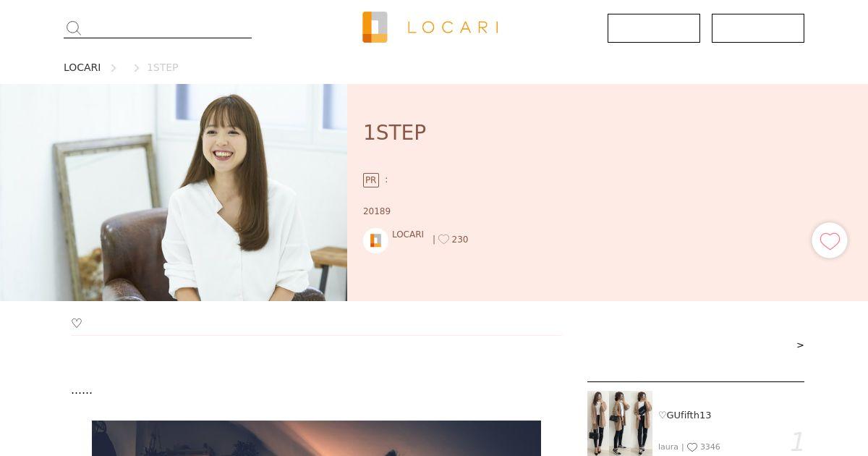Click the heart count 230 icon
This screenshot has width=868, height=456.
(x=443, y=240)
